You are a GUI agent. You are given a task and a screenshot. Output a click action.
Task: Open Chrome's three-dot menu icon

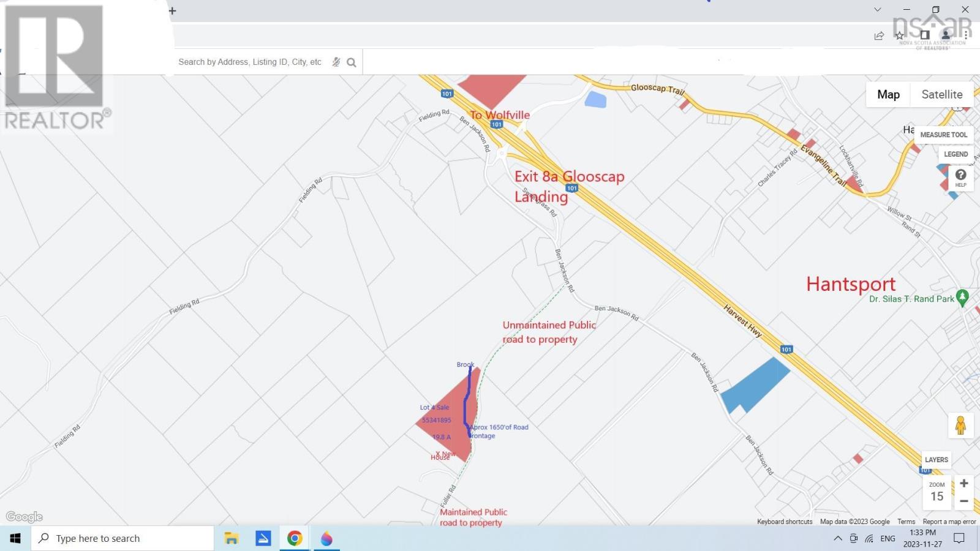click(967, 36)
